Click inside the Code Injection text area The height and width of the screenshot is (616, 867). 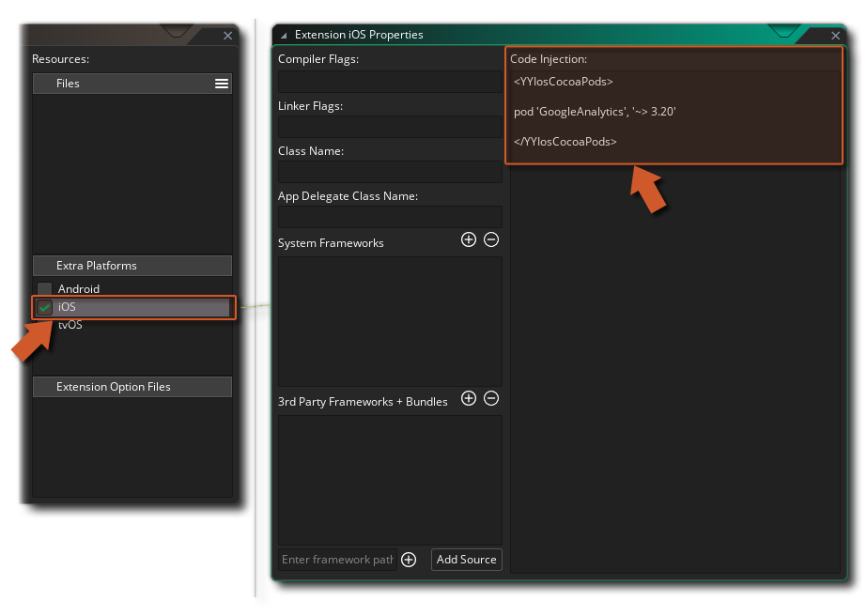click(673, 113)
